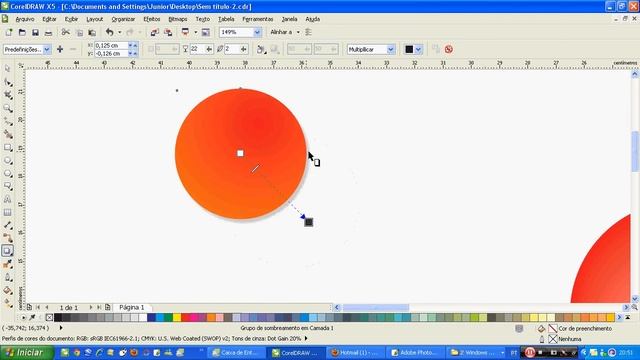Select the Zoom magnifier tool
The image size is (640, 360).
click(7, 108)
